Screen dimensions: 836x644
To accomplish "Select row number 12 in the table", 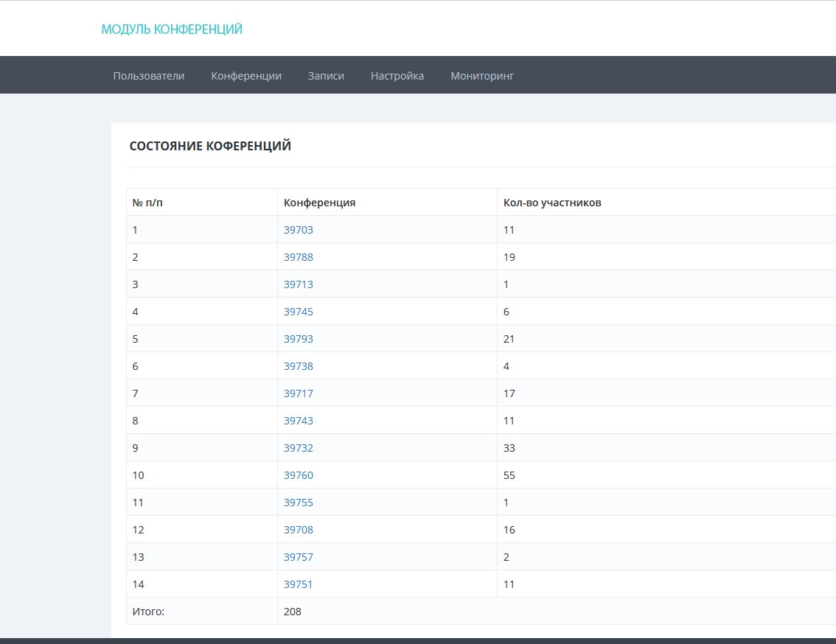I will point(138,529).
